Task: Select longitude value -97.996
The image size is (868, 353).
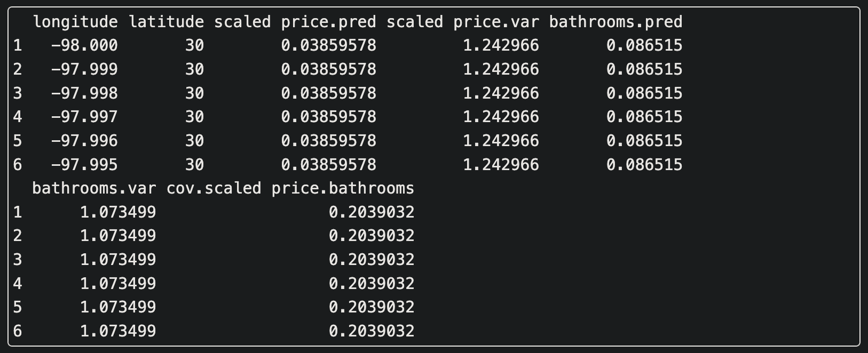Action: tap(84, 141)
